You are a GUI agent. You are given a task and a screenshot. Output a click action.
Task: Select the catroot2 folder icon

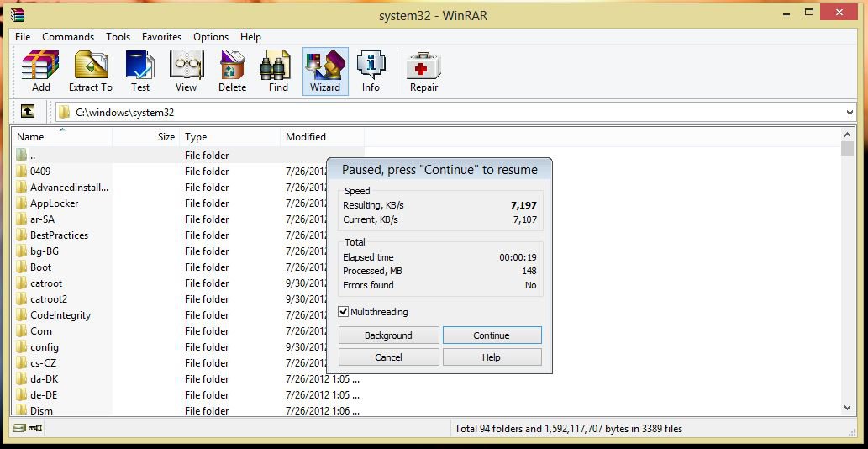pyautogui.click(x=22, y=299)
